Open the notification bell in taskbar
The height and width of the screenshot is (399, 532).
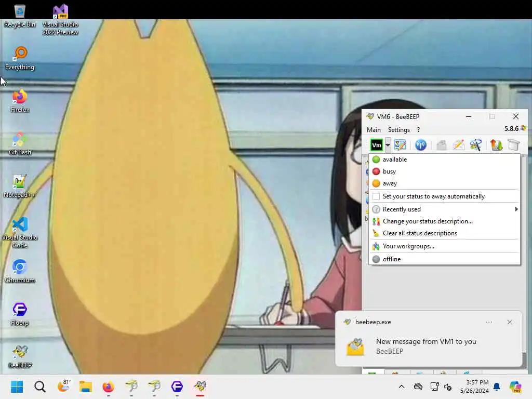tap(496, 387)
